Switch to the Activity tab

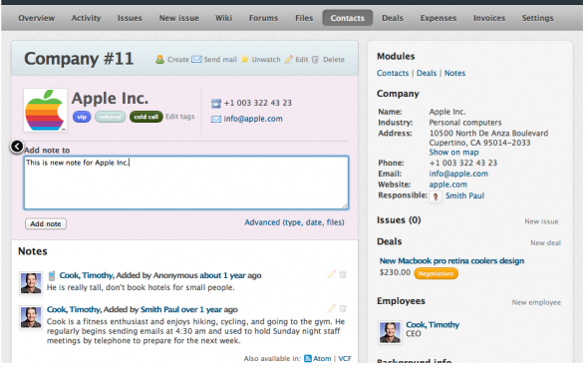coord(86,18)
